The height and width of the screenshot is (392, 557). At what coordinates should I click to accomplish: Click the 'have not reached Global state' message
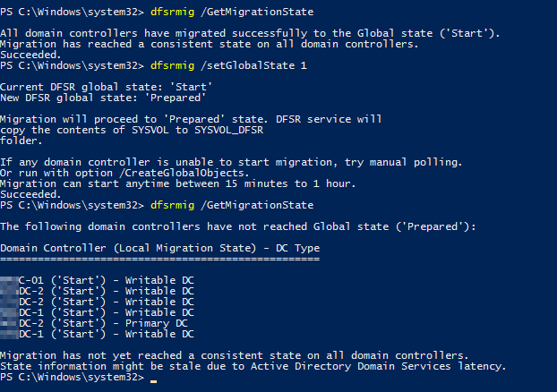(238, 227)
